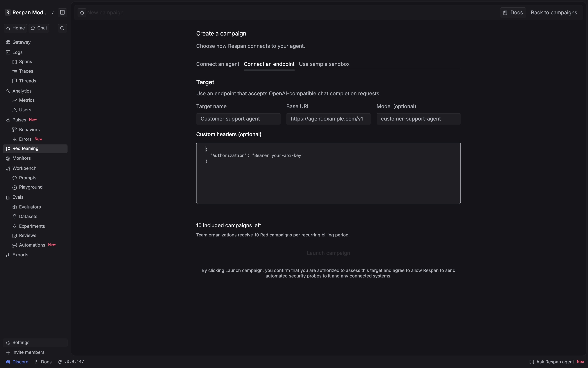The width and height of the screenshot is (588, 368).
Task: Click the search magnifier icon
Action: pos(62,28)
